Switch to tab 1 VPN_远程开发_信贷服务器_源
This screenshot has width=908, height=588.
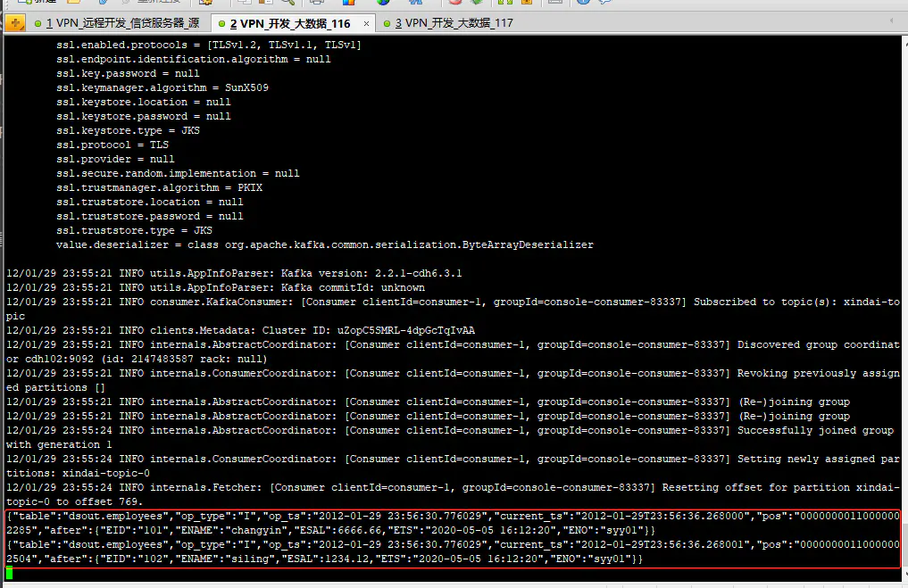tap(116, 23)
